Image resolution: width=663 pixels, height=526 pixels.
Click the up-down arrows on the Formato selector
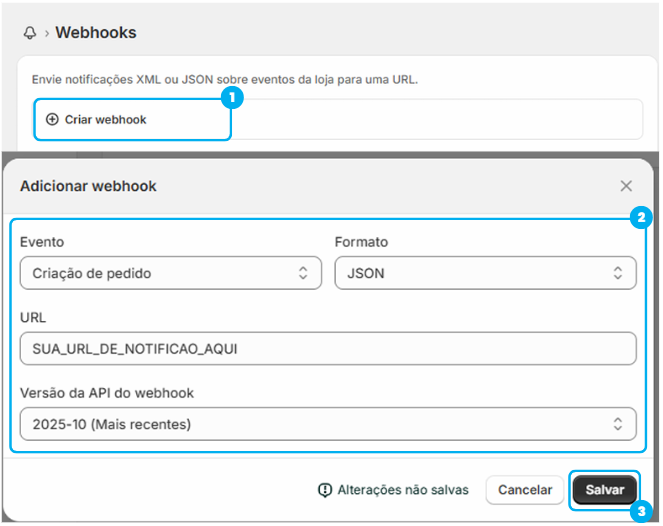618,273
